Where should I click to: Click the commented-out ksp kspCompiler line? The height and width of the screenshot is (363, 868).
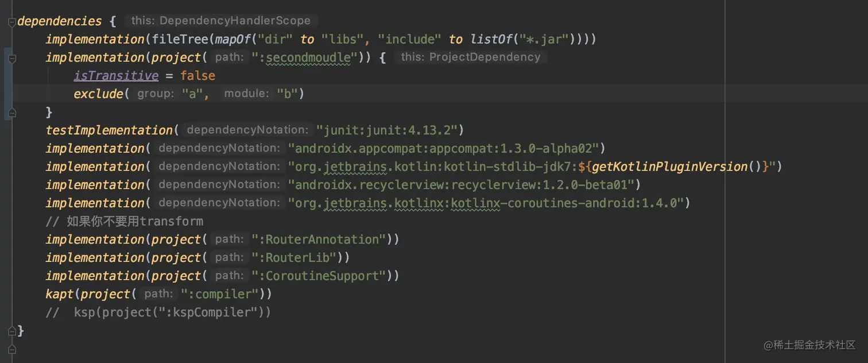coord(158,312)
